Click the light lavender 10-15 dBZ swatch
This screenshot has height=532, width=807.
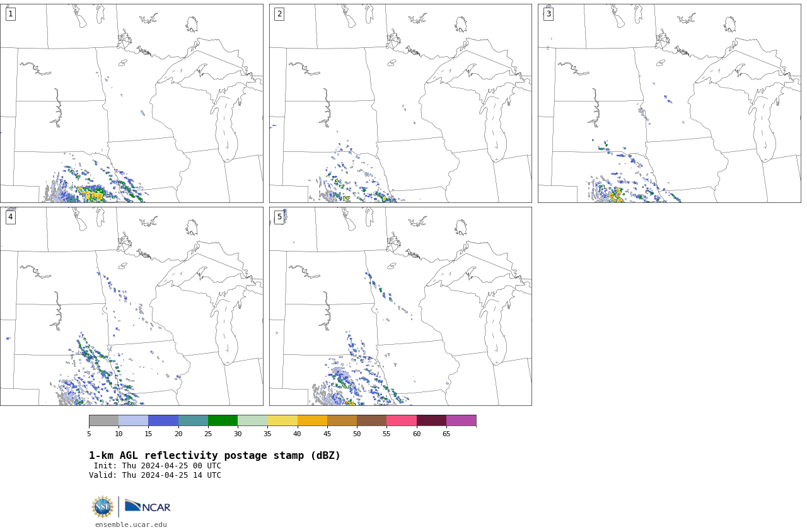pos(134,420)
